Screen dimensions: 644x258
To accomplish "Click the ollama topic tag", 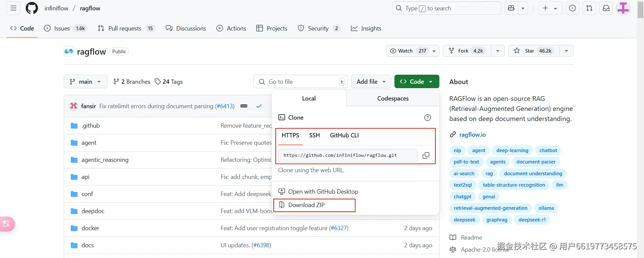I will [546, 208].
